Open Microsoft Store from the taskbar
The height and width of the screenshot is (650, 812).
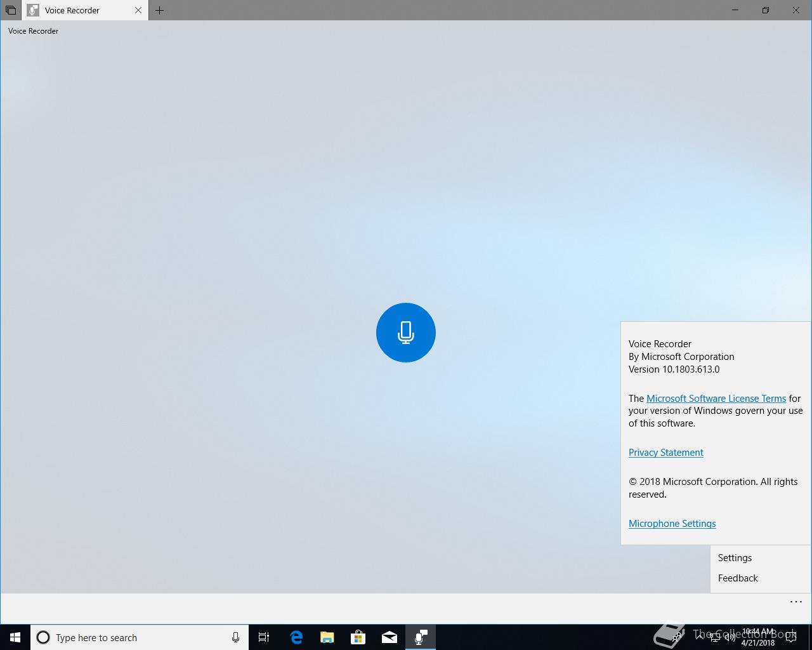click(358, 637)
